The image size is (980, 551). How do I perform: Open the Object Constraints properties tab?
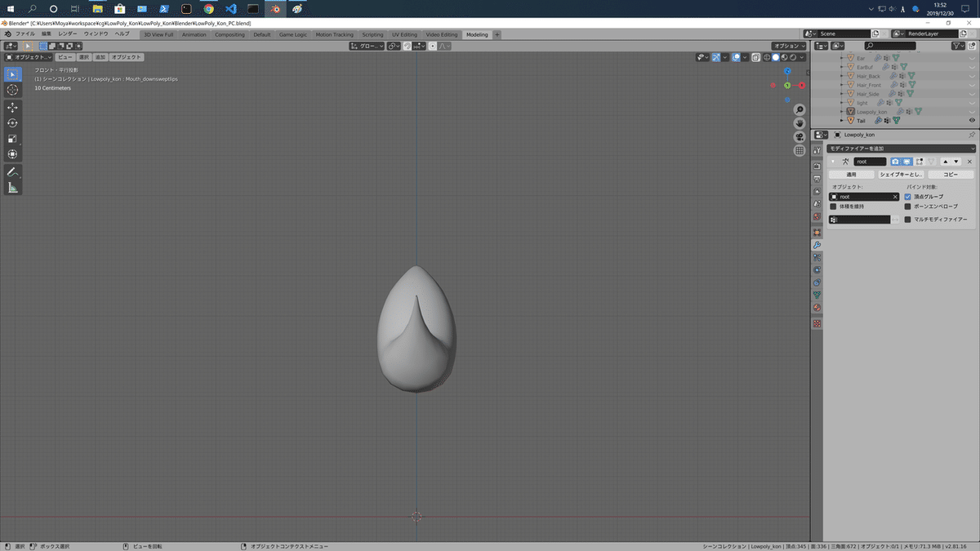pyautogui.click(x=817, y=282)
